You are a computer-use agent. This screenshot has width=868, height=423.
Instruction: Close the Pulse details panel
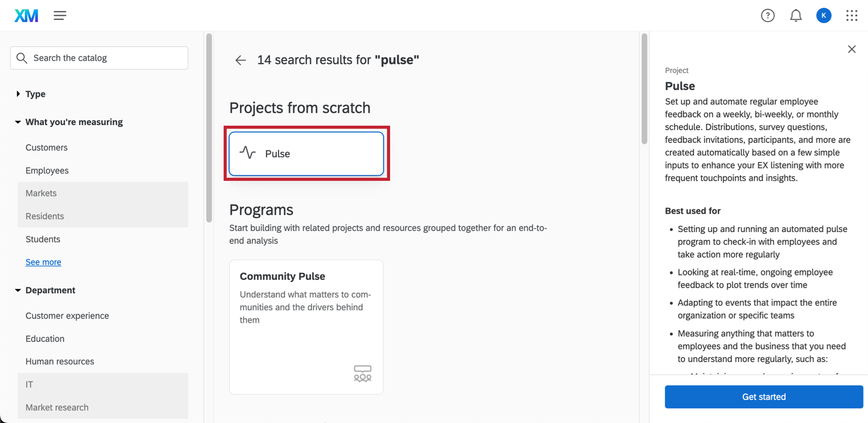tap(852, 49)
